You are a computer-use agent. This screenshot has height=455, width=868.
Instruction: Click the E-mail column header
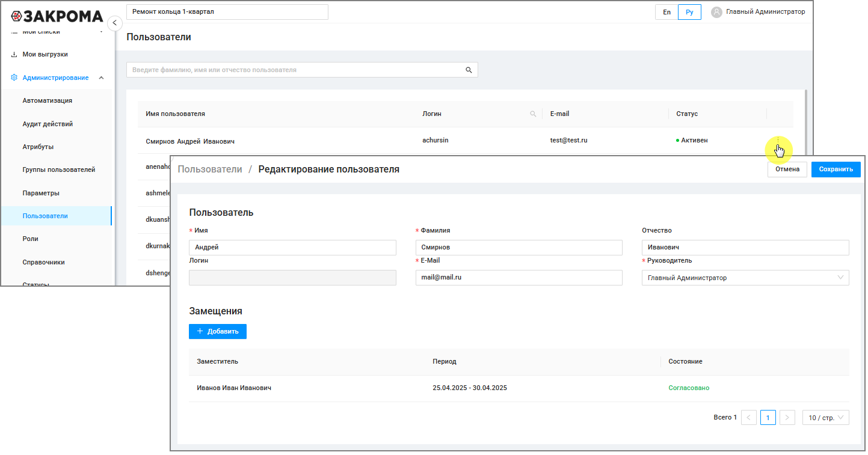[x=559, y=114]
